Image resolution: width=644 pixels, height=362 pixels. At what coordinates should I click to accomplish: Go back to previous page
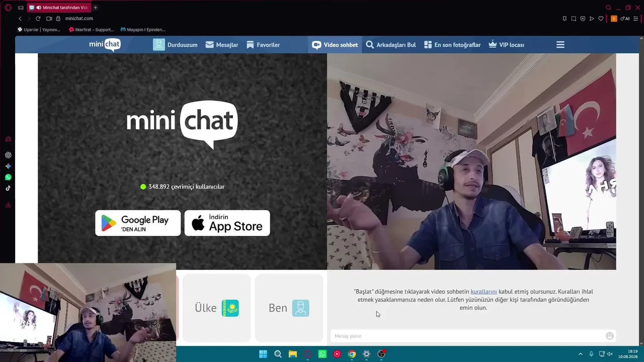tap(20, 19)
